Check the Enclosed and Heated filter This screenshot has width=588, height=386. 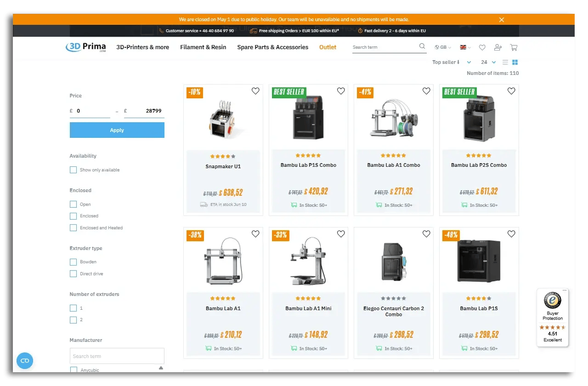pyautogui.click(x=73, y=228)
